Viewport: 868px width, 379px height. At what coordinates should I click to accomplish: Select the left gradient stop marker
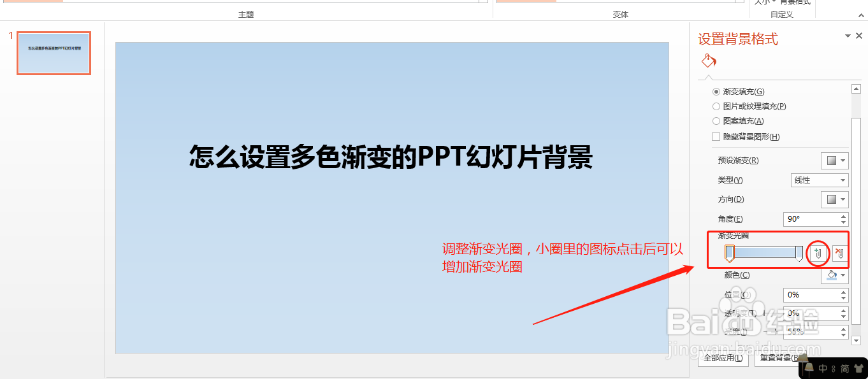pos(730,254)
